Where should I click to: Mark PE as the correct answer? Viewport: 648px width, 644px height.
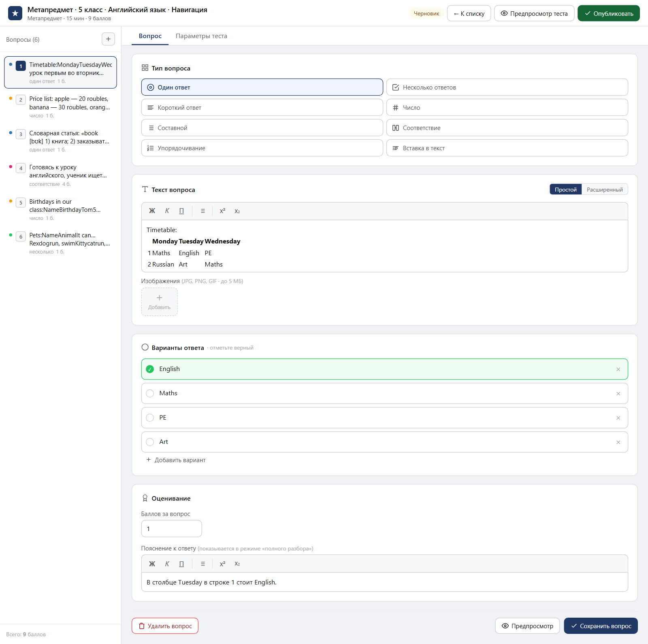[150, 418]
